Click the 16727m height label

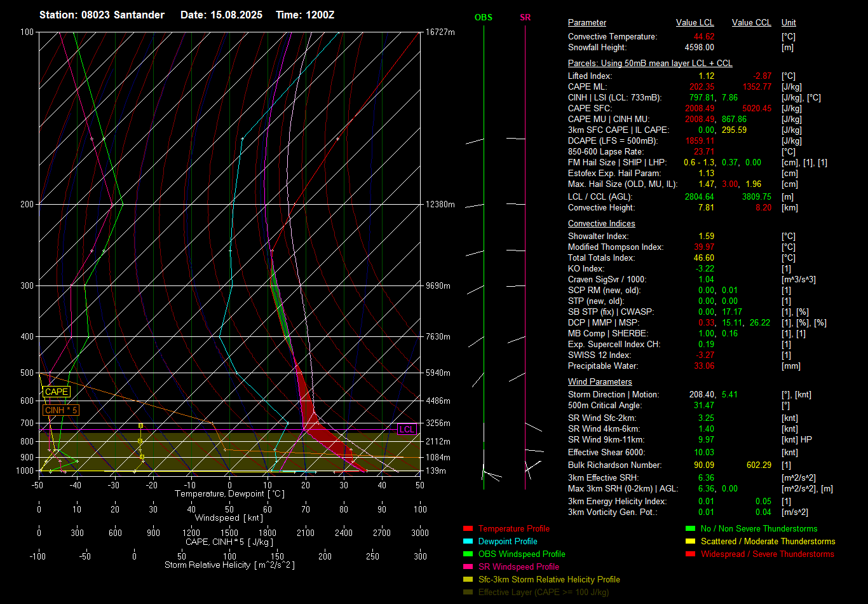[440, 32]
